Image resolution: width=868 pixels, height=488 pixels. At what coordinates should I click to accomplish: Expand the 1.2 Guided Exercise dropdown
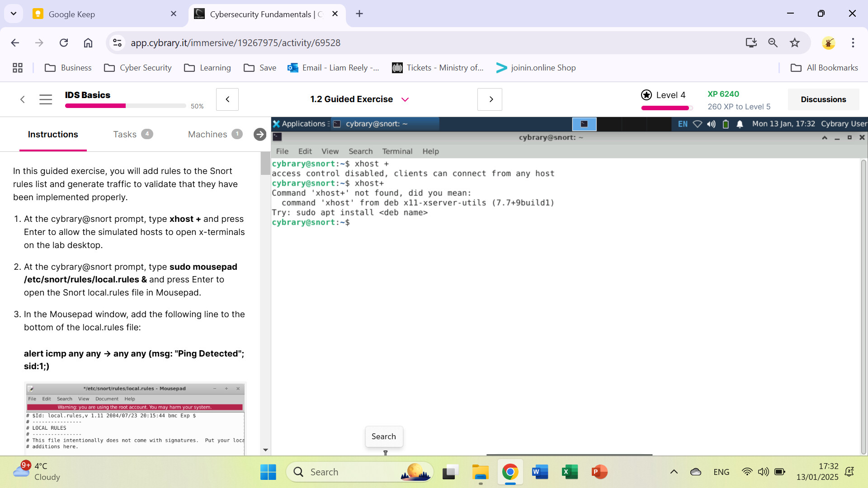405,99
